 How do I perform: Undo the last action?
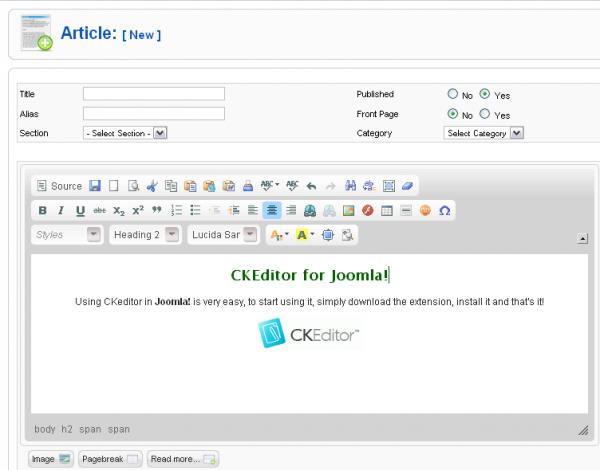point(311,186)
